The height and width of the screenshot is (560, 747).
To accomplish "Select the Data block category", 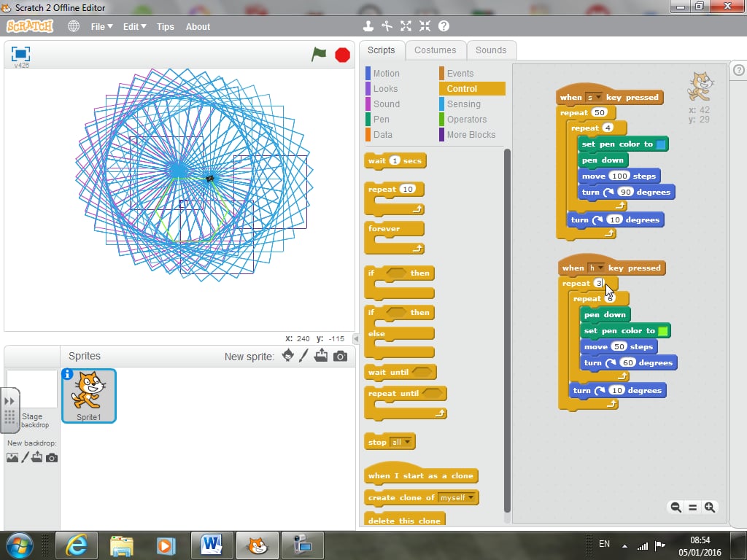I will [x=382, y=134].
